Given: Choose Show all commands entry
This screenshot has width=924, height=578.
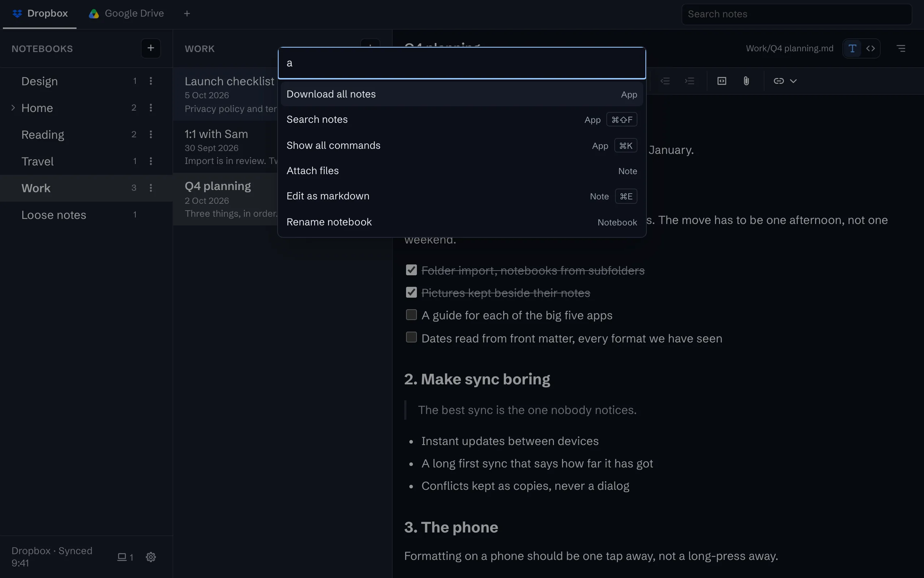Looking at the screenshot, I should [462, 145].
